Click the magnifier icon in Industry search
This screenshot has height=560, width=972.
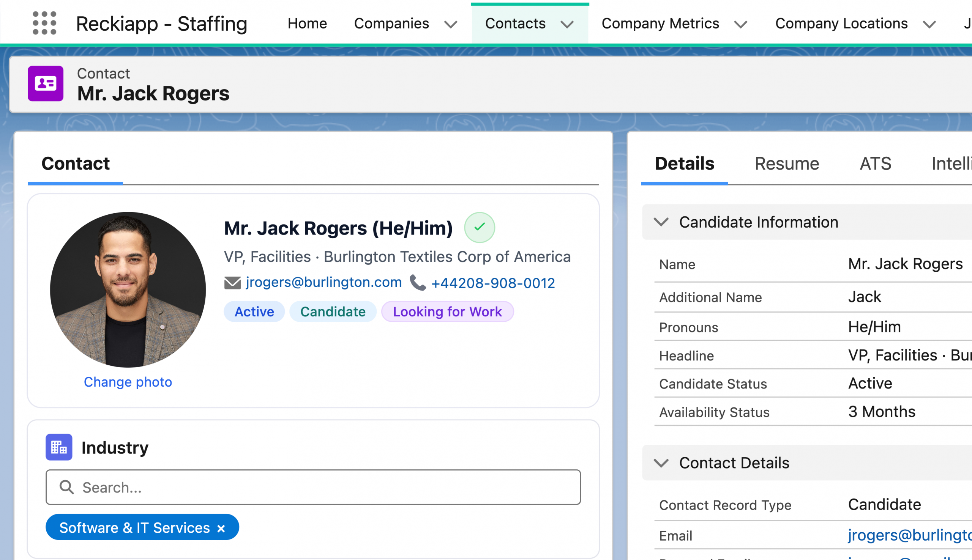pyautogui.click(x=66, y=487)
